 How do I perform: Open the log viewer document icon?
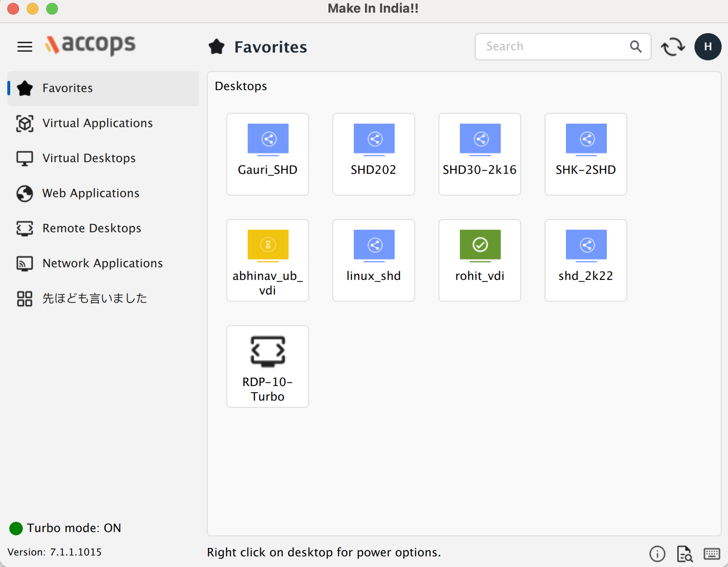pos(685,553)
